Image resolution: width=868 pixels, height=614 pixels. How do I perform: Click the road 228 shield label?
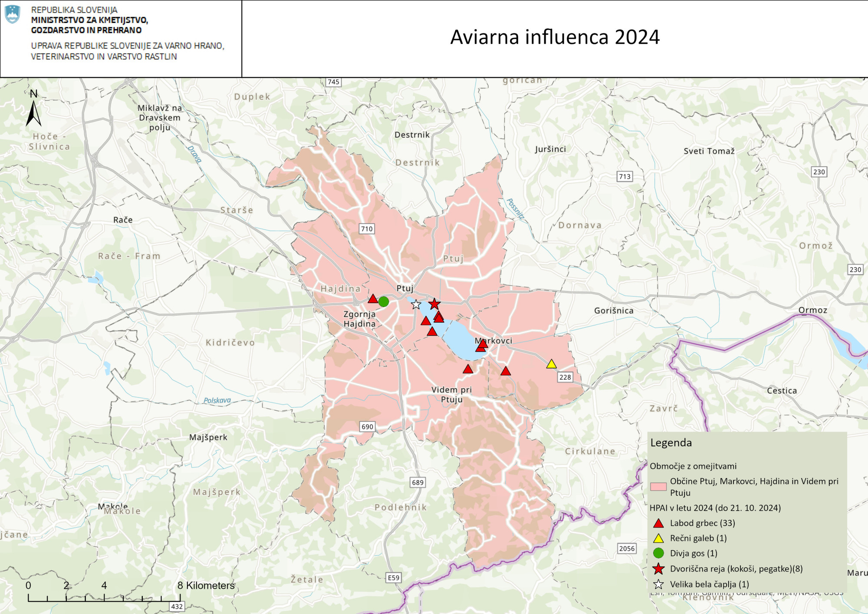click(x=565, y=377)
